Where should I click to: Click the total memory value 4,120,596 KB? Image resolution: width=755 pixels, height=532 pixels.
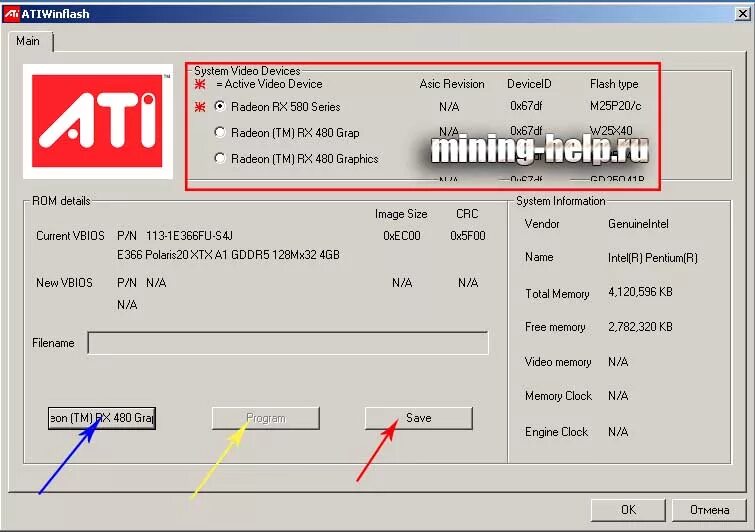tap(640, 292)
